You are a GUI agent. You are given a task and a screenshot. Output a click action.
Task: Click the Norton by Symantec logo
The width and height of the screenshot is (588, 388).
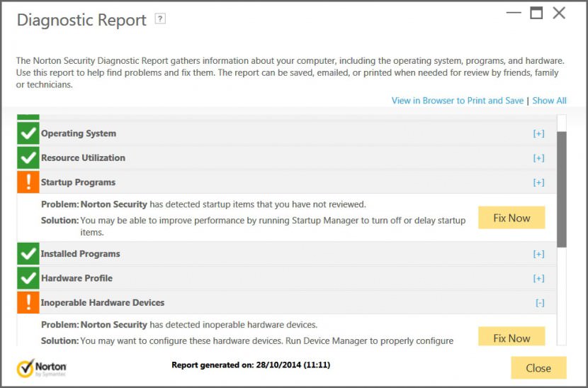coord(42,368)
